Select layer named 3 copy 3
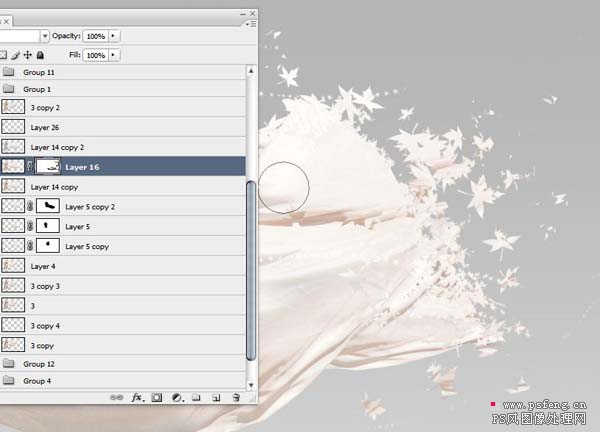This screenshot has height=432, width=600. pyautogui.click(x=45, y=286)
